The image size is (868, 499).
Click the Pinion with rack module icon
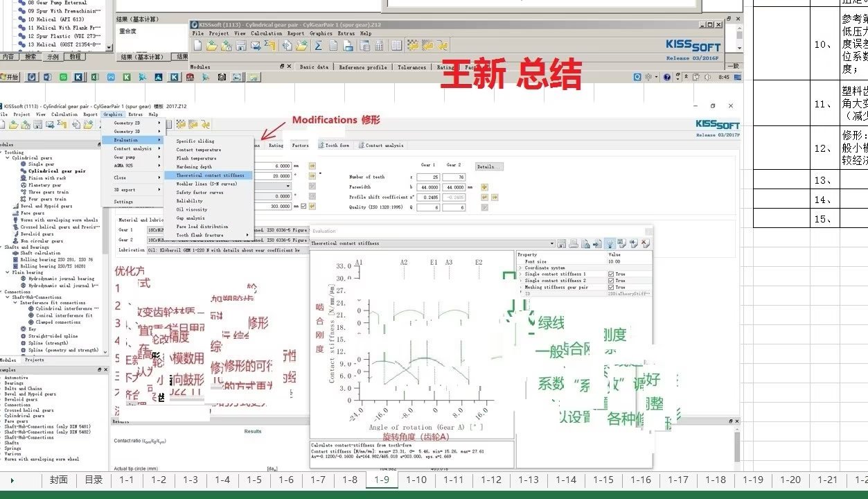(x=24, y=178)
